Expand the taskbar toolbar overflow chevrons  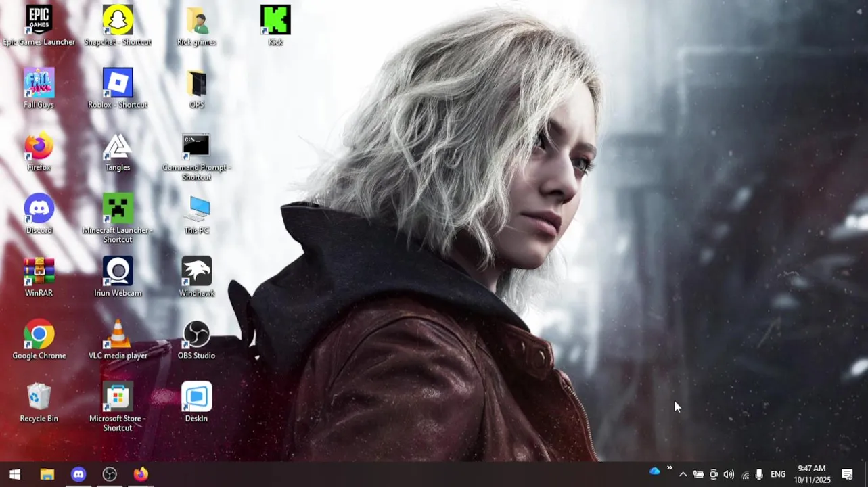pyautogui.click(x=669, y=468)
